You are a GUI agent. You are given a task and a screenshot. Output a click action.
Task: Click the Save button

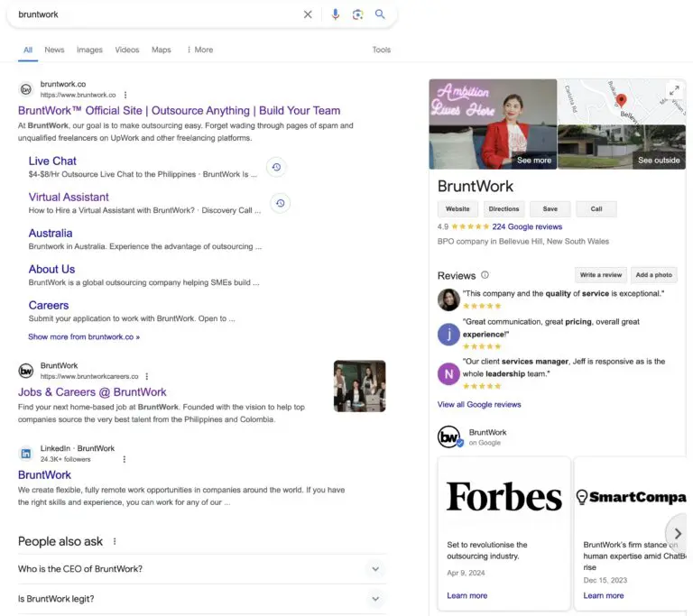tap(550, 209)
